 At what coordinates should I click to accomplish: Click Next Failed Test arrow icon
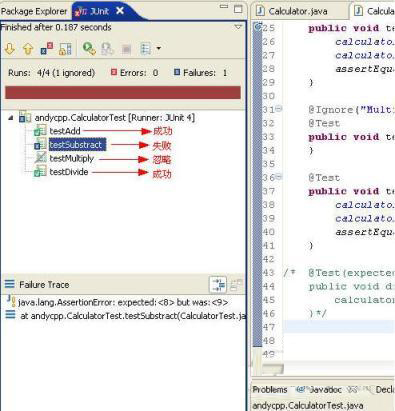click(x=10, y=49)
